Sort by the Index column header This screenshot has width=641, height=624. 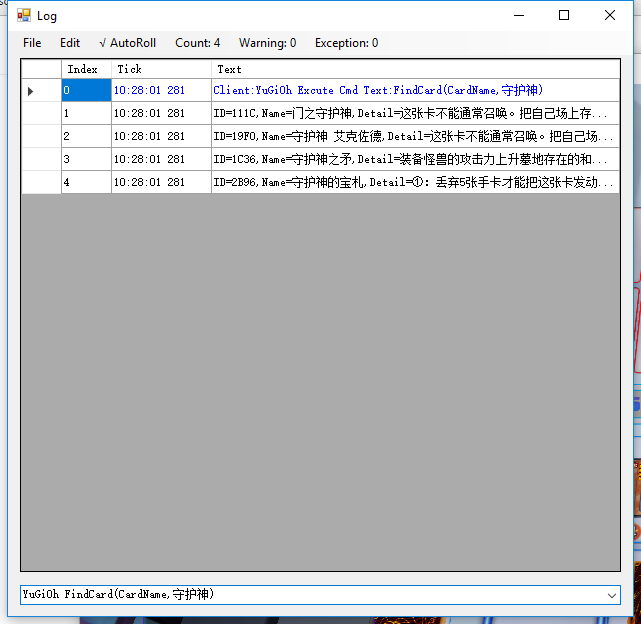pyautogui.click(x=86, y=69)
